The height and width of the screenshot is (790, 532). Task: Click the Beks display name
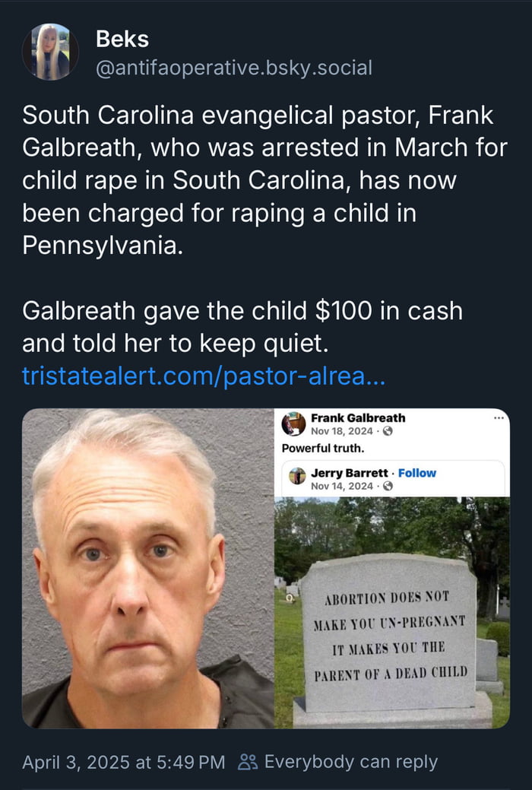pyautogui.click(x=122, y=40)
